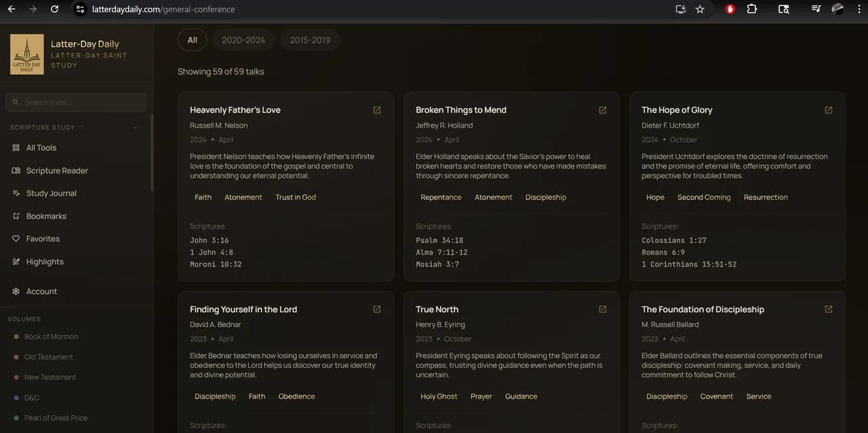Open the Chrome profile avatar
The width and height of the screenshot is (868, 433).
[x=838, y=10]
